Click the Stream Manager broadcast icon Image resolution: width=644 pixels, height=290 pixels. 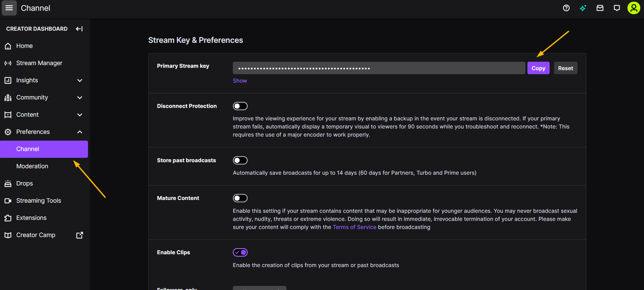[x=8, y=63]
